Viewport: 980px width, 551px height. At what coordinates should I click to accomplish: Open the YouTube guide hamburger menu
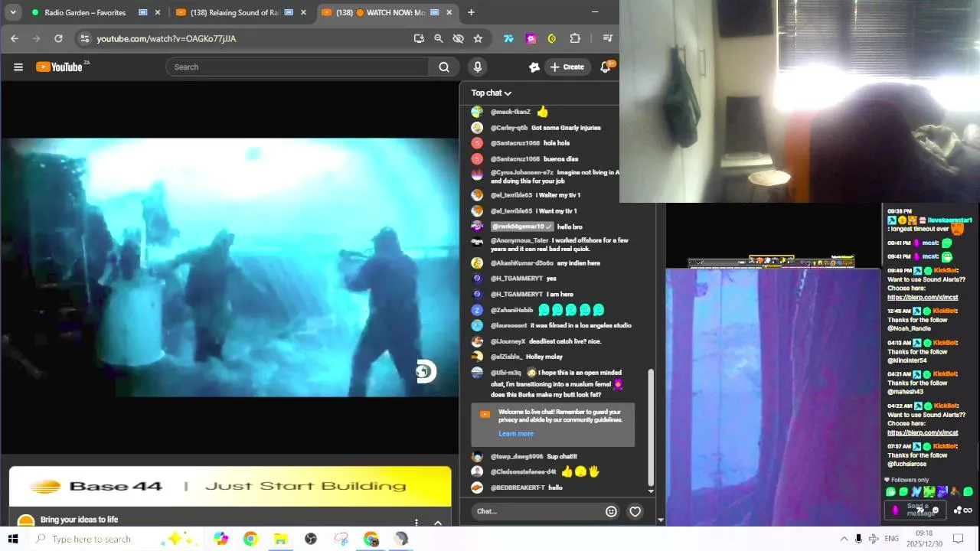(18, 67)
